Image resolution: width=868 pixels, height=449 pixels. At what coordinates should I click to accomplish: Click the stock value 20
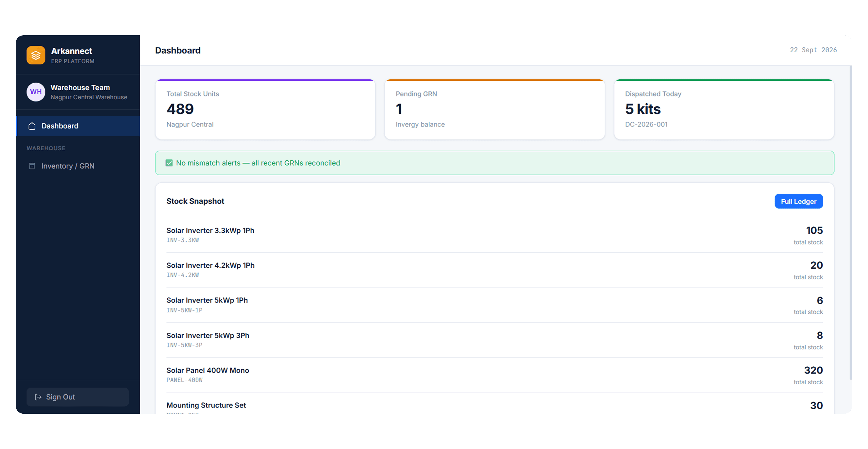click(816, 265)
